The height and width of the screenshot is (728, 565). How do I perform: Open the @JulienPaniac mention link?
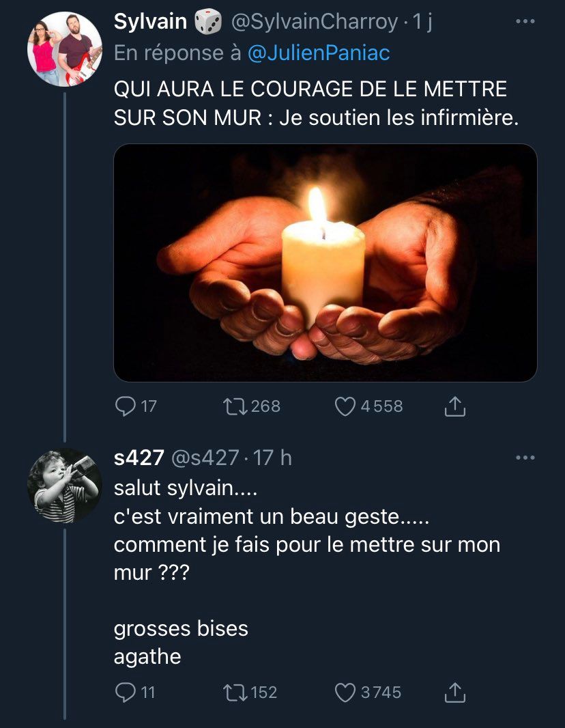coord(319,53)
